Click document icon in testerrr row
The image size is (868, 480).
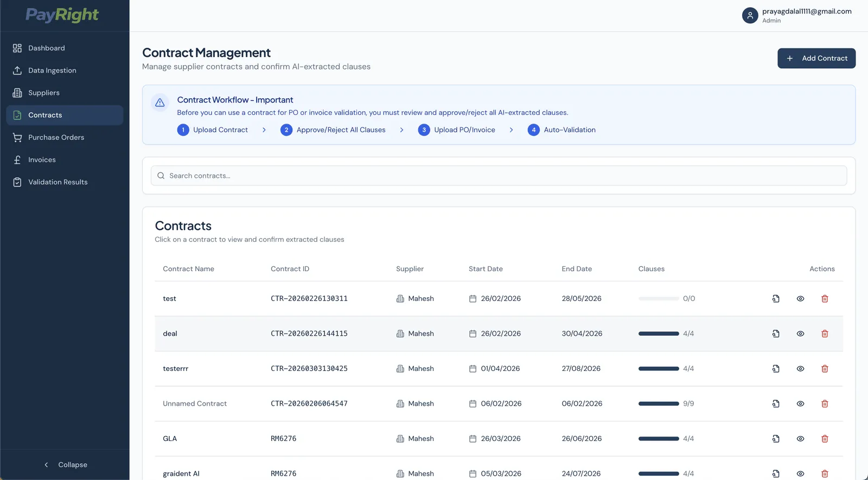(x=776, y=369)
